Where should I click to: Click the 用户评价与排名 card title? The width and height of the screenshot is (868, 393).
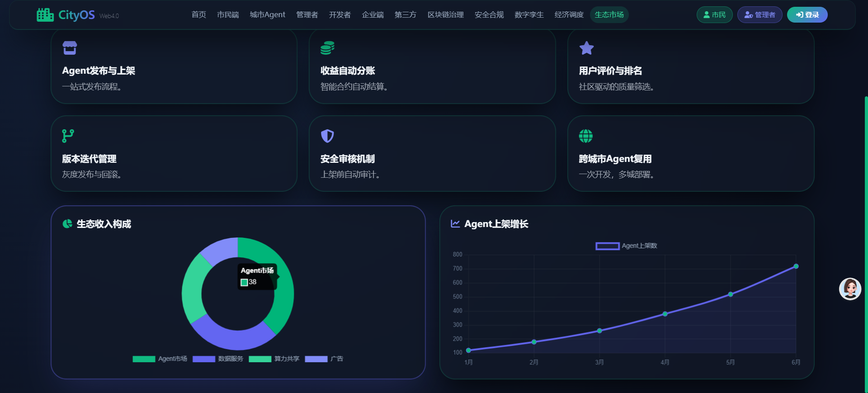(x=610, y=71)
